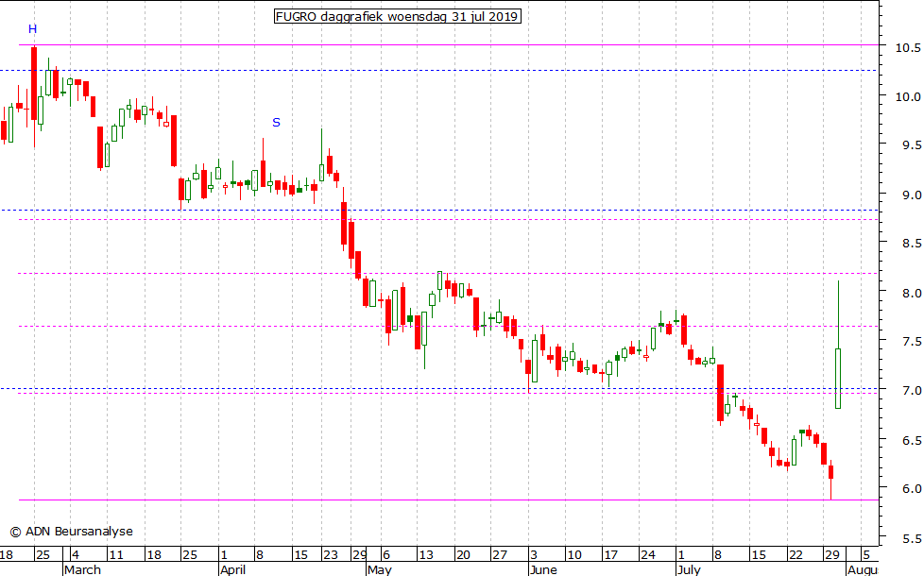Viewport: 924px width, 576px height.
Task: Click the date label 10 in June
Action: tap(573, 555)
